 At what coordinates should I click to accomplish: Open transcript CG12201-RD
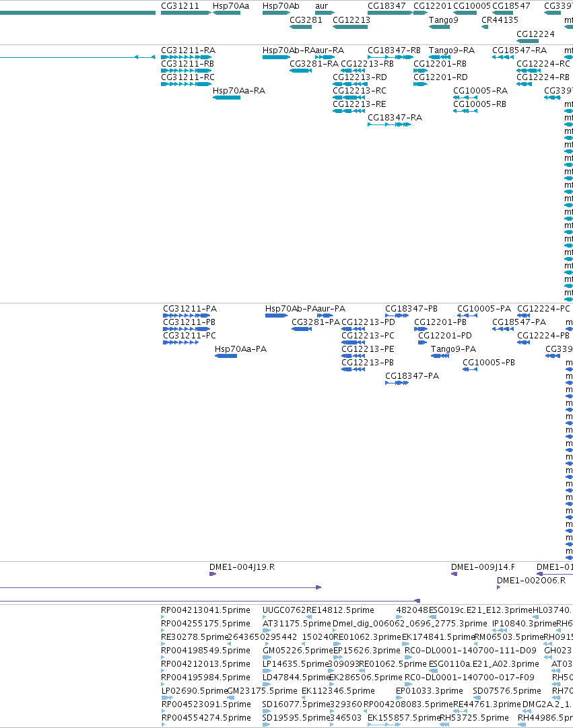point(440,77)
